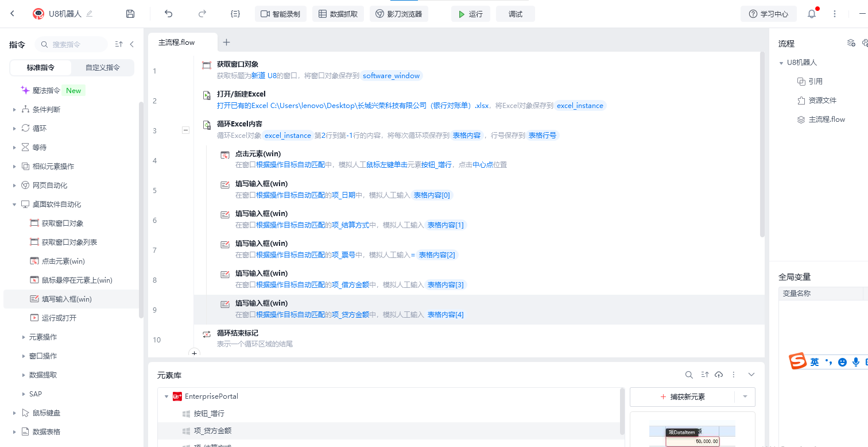The width and height of the screenshot is (868, 447).
Task: Expand the 鼠标键盘 command group
Action: 15,413
